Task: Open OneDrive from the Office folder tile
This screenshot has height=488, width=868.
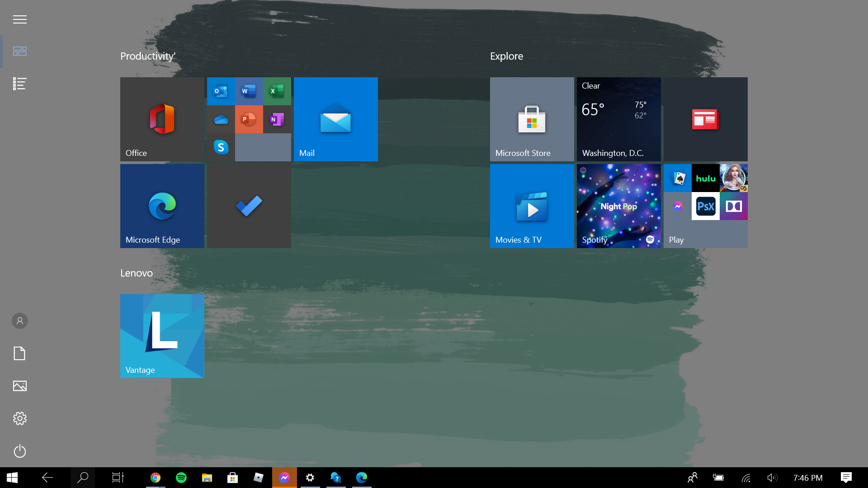Action: (221, 119)
